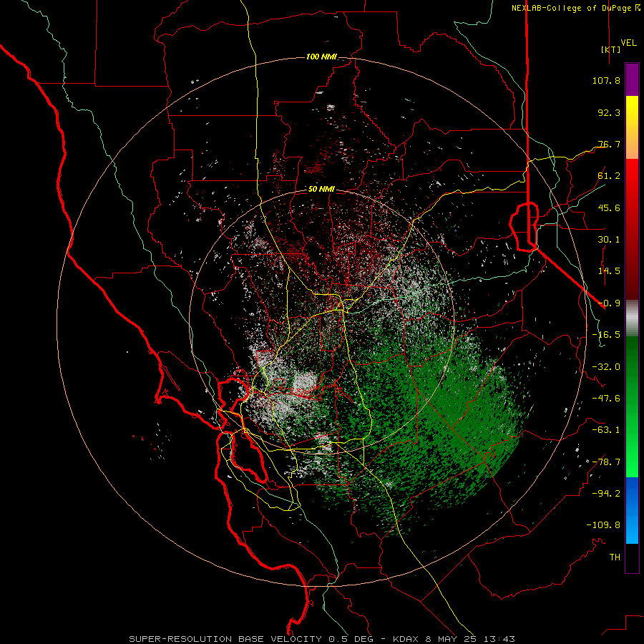Click the [KT] units label
This screenshot has height=644, width=644.
pyautogui.click(x=610, y=49)
